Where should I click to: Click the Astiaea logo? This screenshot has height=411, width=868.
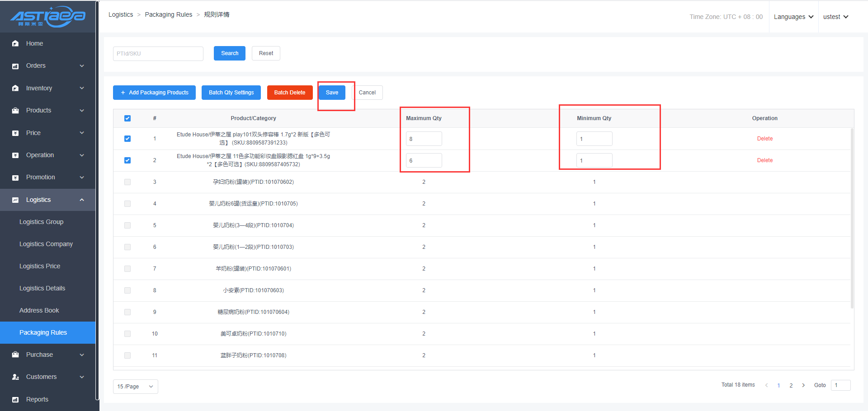(x=47, y=17)
